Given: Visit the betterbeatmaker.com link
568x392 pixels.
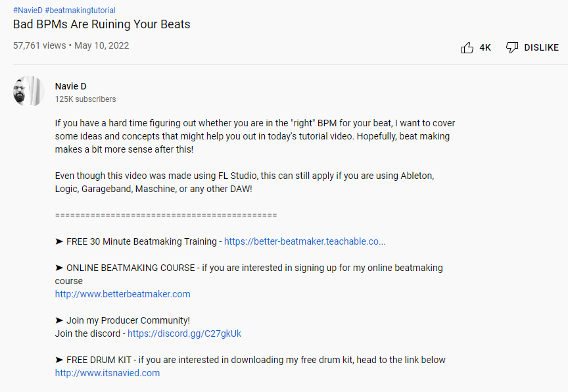Looking at the screenshot, I should click(122, 294).
